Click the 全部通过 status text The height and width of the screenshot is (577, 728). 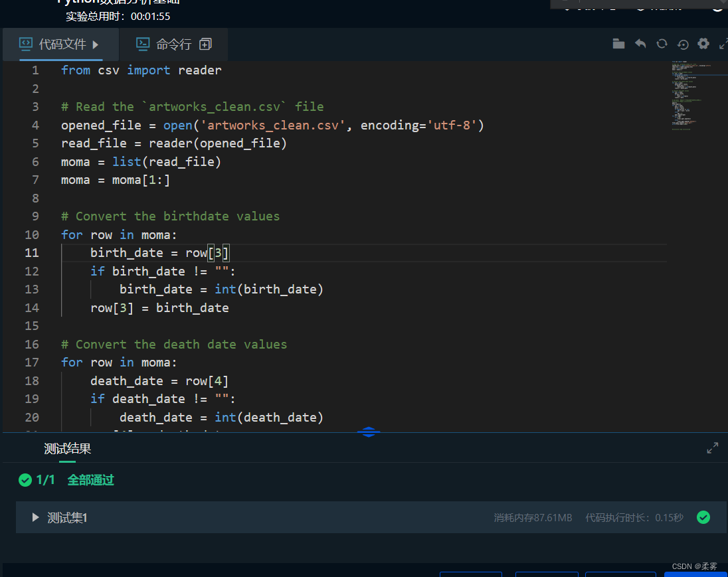coord(90,480)
